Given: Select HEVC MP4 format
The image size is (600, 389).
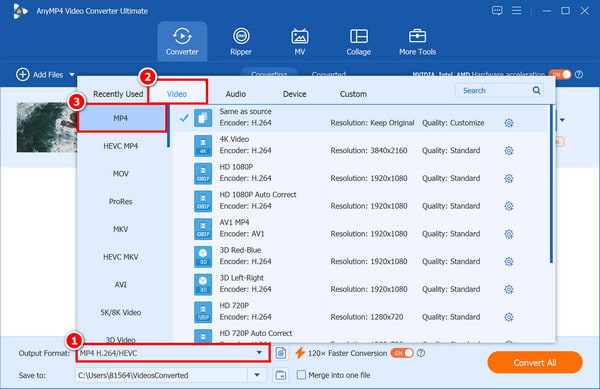Looking at the screenshot, I should pos(121,146).
